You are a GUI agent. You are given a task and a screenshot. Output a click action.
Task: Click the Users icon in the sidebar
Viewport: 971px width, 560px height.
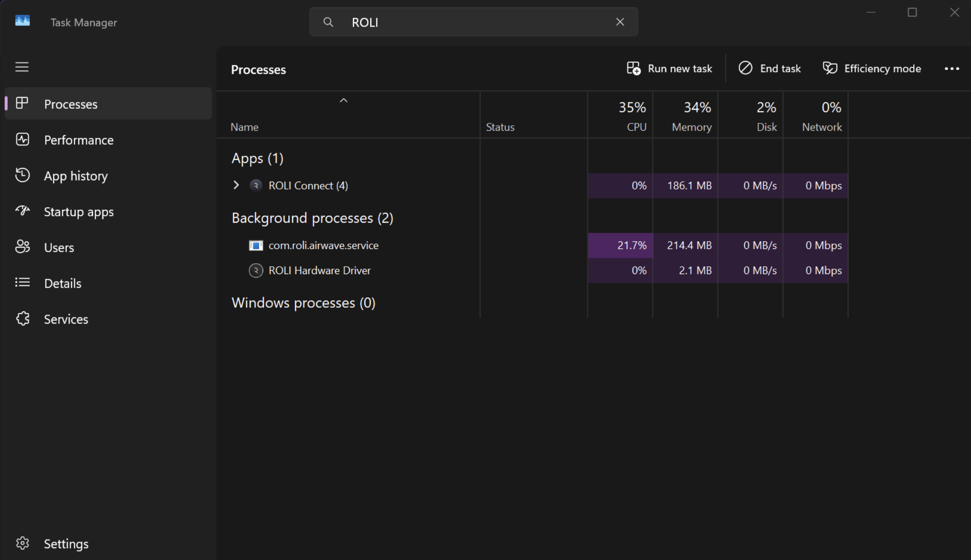tap(22, 247)
